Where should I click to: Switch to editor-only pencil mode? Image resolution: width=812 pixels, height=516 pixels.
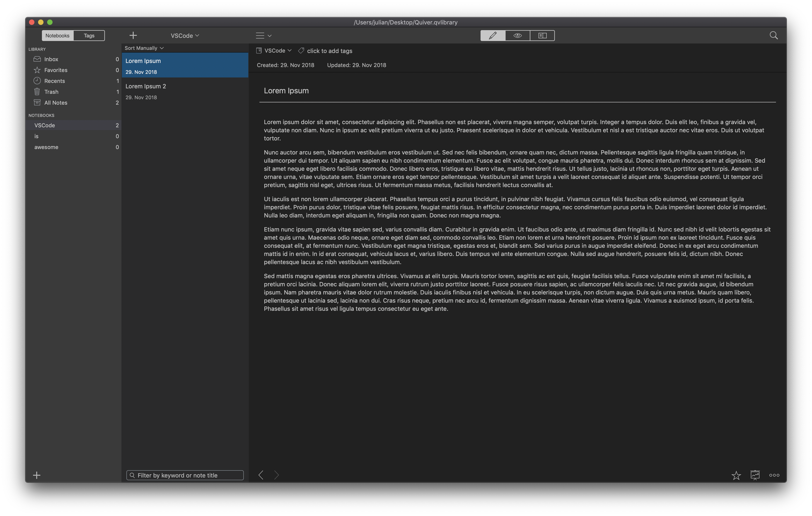[x=493, y=35]
